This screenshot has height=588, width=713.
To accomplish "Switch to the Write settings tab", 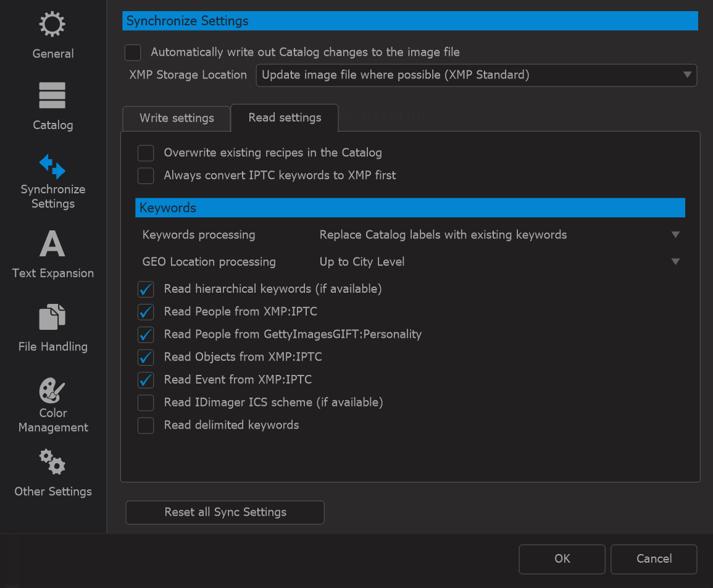I will coord(177,119).
